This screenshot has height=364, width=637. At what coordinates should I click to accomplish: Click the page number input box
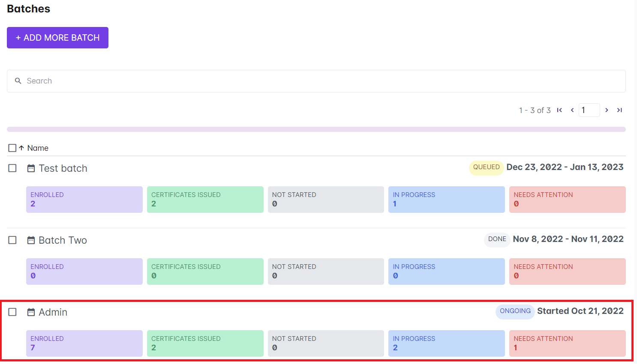pyautogui.click(x=589, y=110)
